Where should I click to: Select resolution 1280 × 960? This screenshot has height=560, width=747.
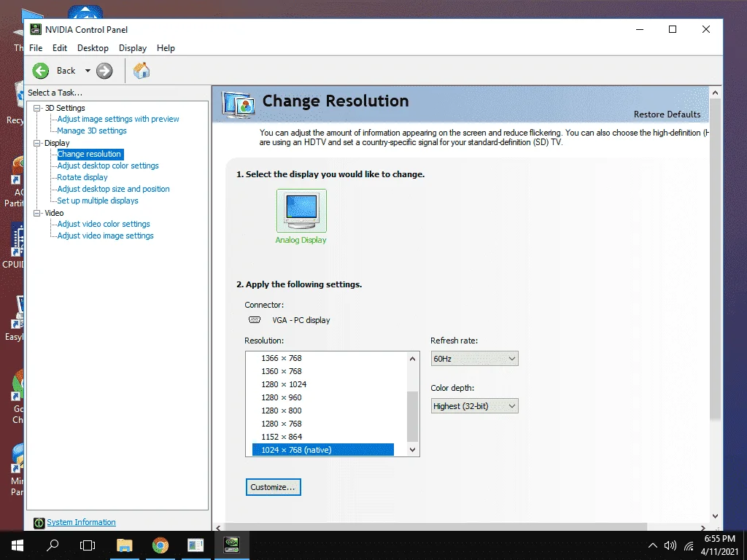pos(282,397)
